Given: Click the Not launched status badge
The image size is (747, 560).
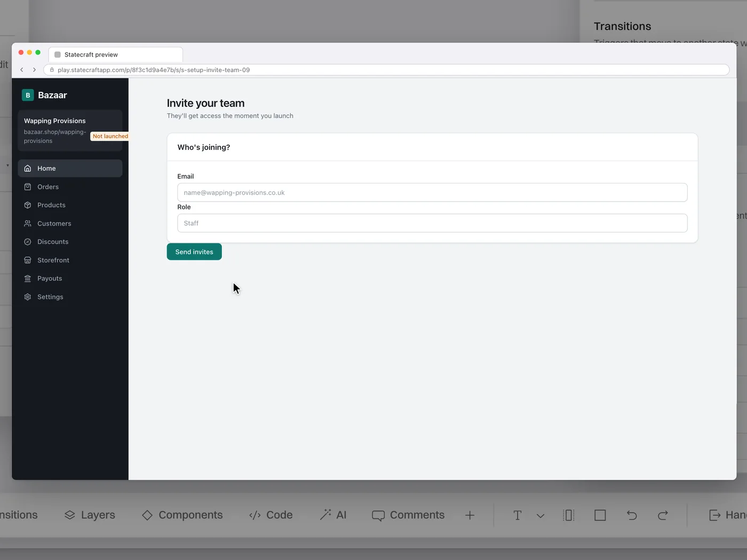Looking at the screenshot, I should click(110, 136).
